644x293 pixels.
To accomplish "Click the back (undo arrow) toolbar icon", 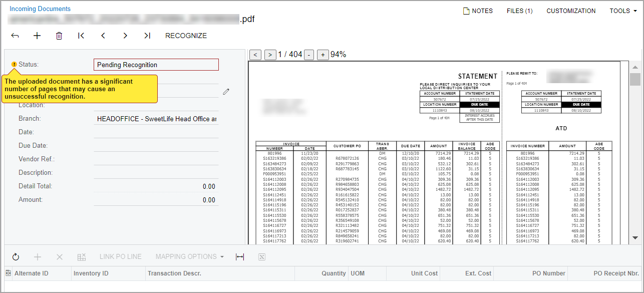I will 15,36.
